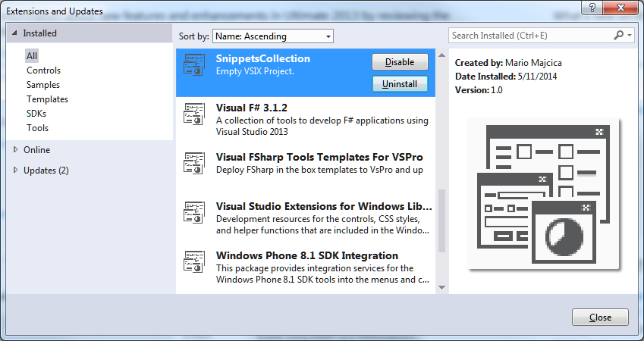Image resolution: width=644 pixels, height=341 pixels.
Task: Open the Sort by dropdown
Action: [x=273, y=36]
